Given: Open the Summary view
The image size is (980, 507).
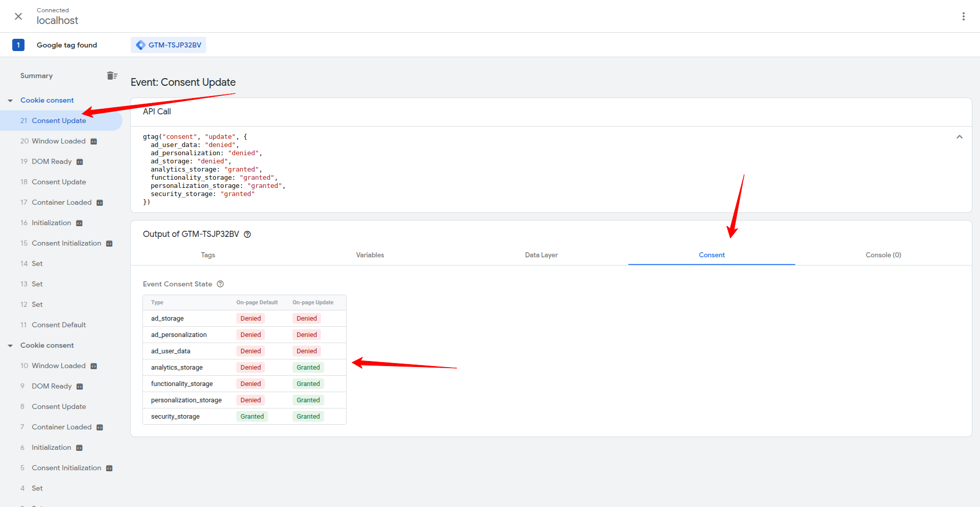Looking at the screenshot, I should 36,75.
